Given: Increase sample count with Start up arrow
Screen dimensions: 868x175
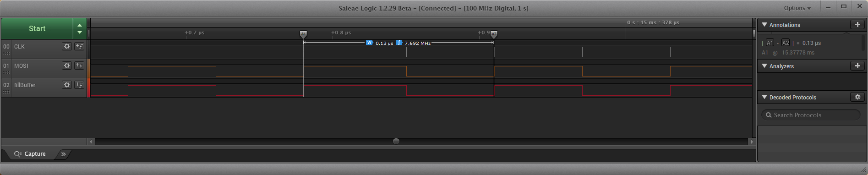Looking at the screenshot, I should click(x=80, y=25).
